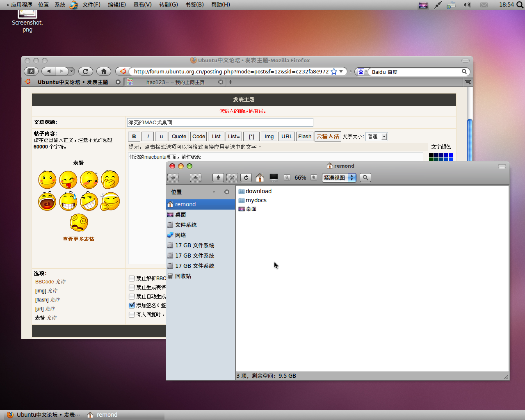Bookmark this page with the URL star
The image size is (525, 420).
[x=334, y=71]
